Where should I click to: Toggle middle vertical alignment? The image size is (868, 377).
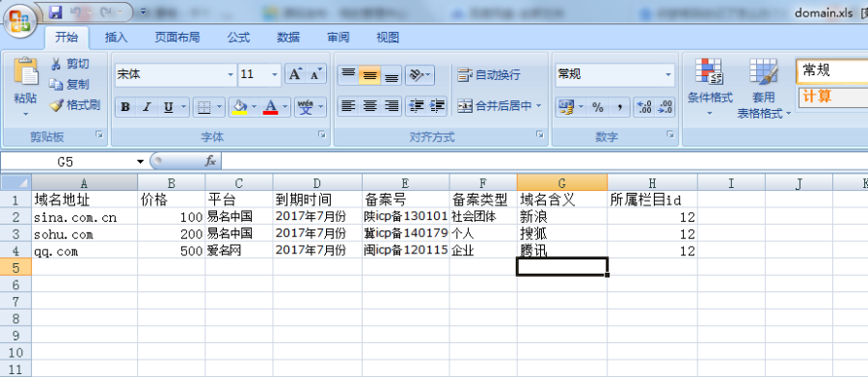coord(369,74)
